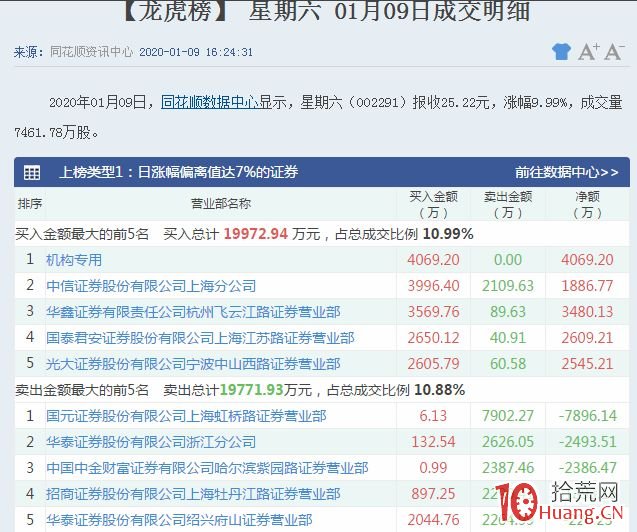Open 中国中金财富证券哈尔滨紫园路营业部 link
The image size is (637, 532).
coord(207,468)
